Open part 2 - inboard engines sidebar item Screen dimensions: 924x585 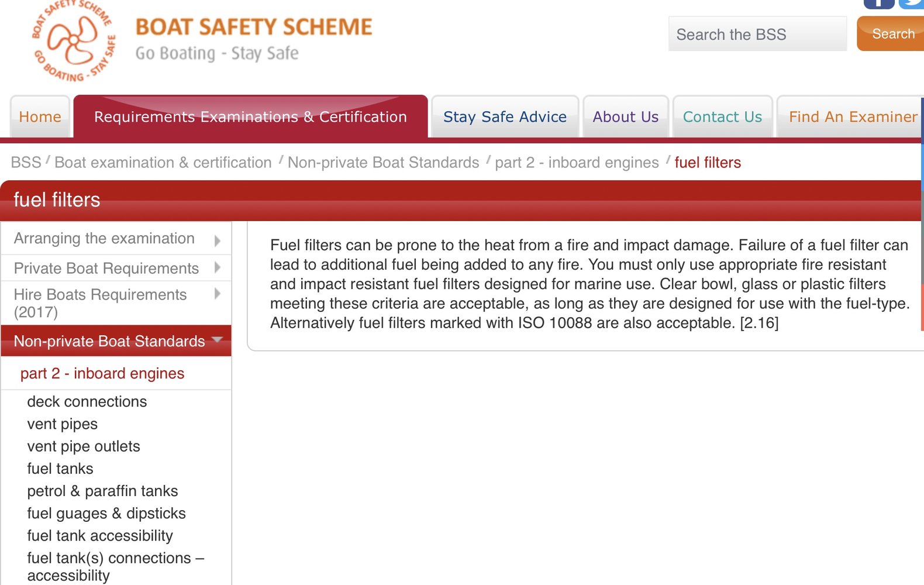[x=102, y=374]
